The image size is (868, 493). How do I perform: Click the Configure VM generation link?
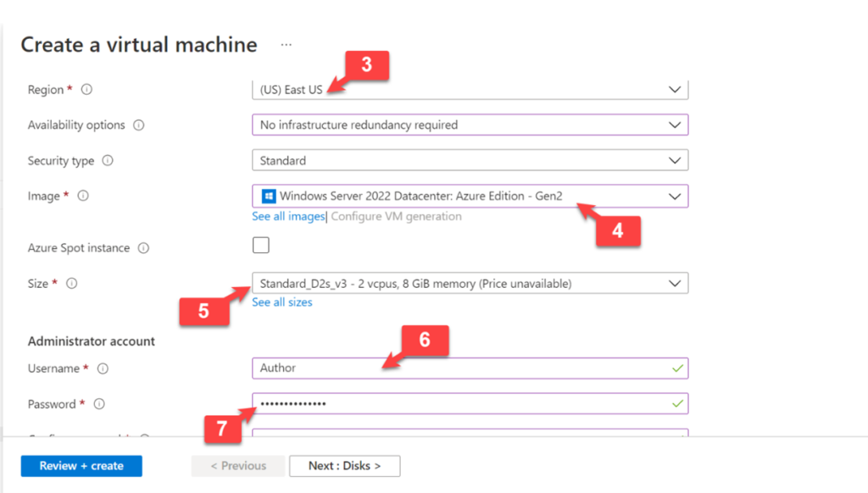pos(397,216)
